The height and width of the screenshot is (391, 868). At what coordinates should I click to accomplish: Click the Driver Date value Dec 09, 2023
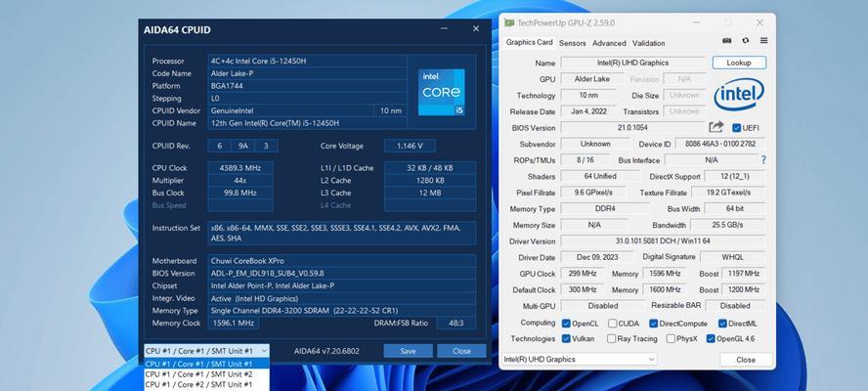[x=596, y=257]
